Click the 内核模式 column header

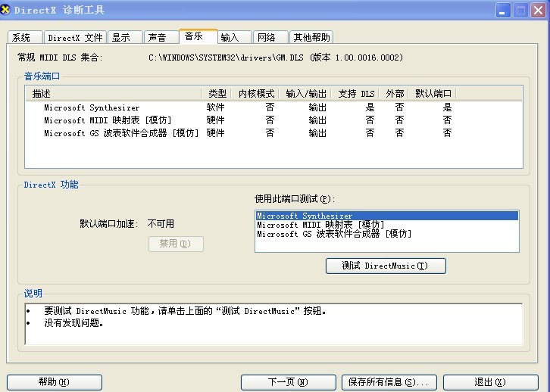click(x=255, y=94)
